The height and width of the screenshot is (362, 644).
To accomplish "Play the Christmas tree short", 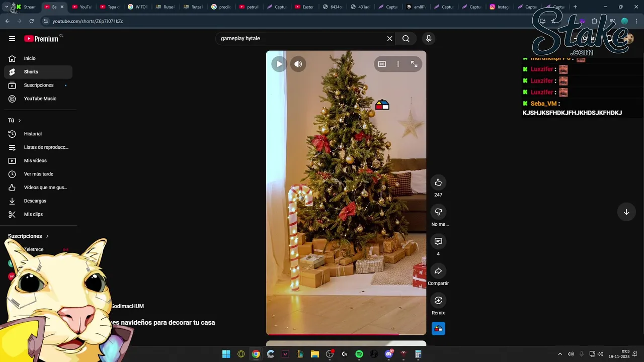I will tap(279, 64).
